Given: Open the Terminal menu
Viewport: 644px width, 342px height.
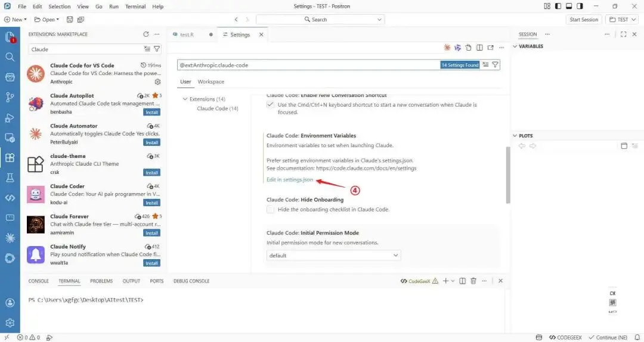Looking at the screenshot, I should pos(135,6).
